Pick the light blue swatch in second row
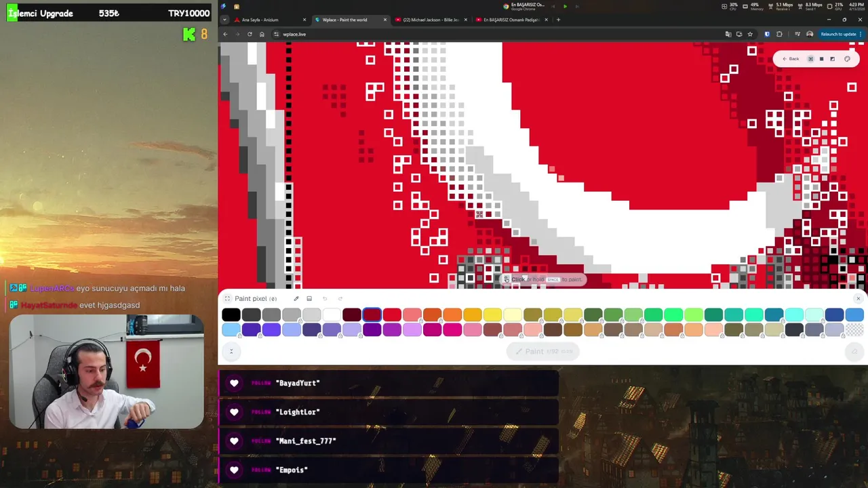 [x=231, y=330]
